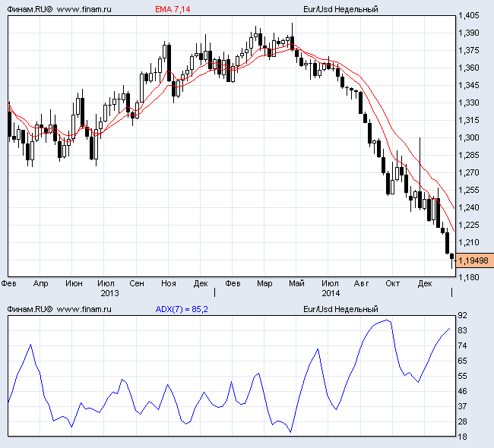Click Eur/Usd Недельный title on price chart
The image size is (494, 448).
pos(340,9)
